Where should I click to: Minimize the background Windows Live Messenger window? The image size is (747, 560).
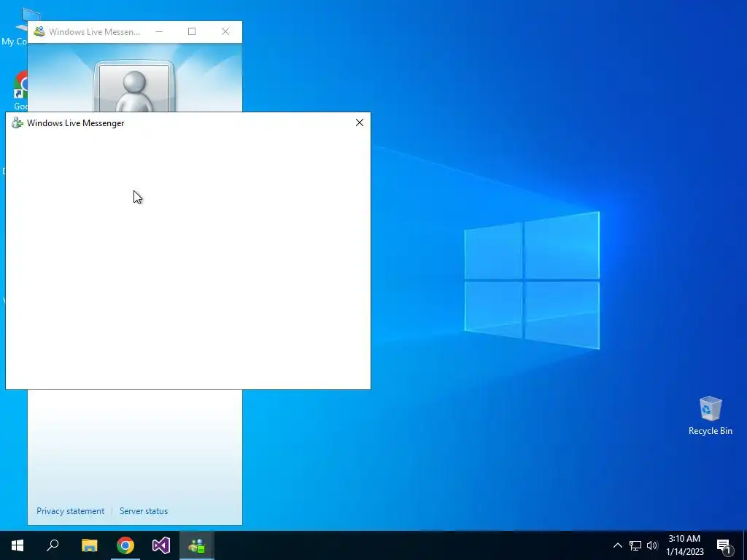[x=159, y=31]
